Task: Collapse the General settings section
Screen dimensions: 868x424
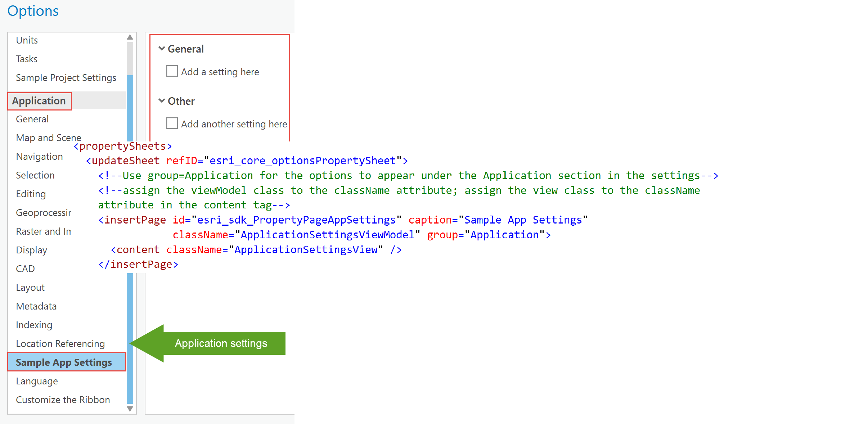Action: (x=162, y=49)
